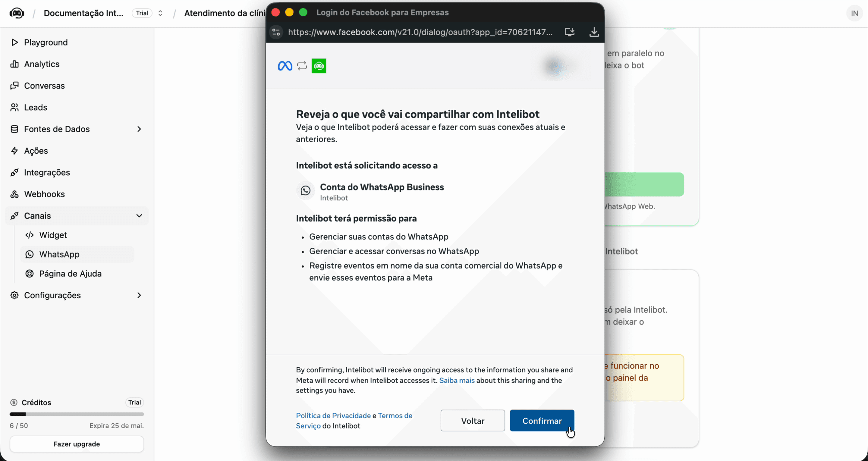Click the credits usage progress bar

[x=77, y=414]
